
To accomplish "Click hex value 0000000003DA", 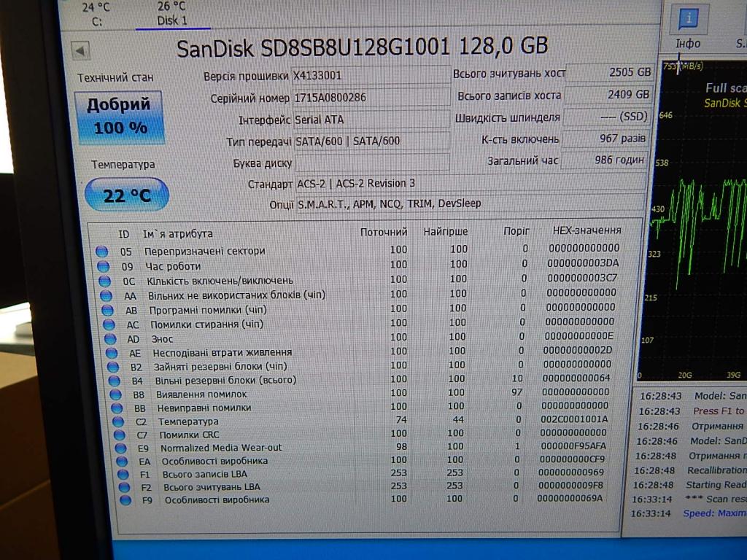I will pos(583,262).
